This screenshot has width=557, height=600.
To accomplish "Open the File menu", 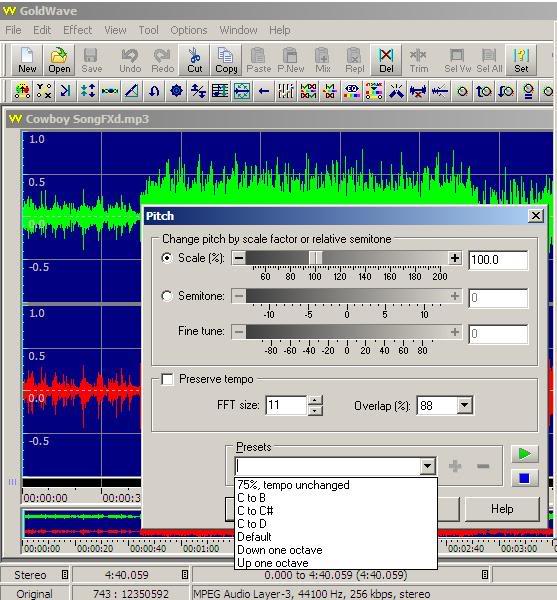I will (x=13, y=30).
